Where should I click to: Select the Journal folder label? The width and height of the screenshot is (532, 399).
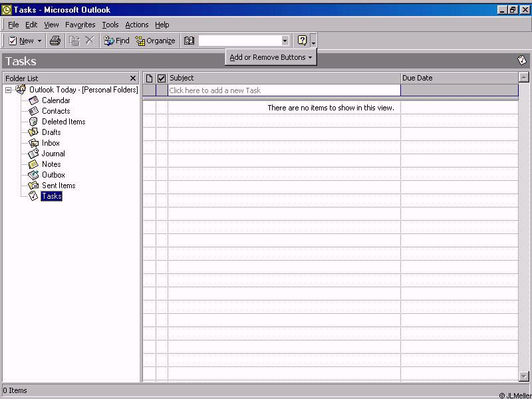[53, 154]
